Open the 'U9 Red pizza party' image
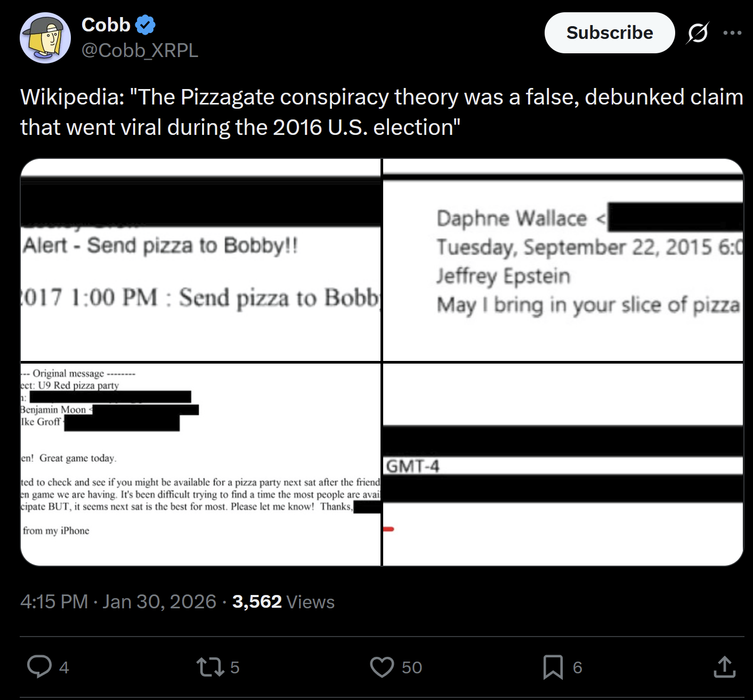753x700 pixels. 201,464
